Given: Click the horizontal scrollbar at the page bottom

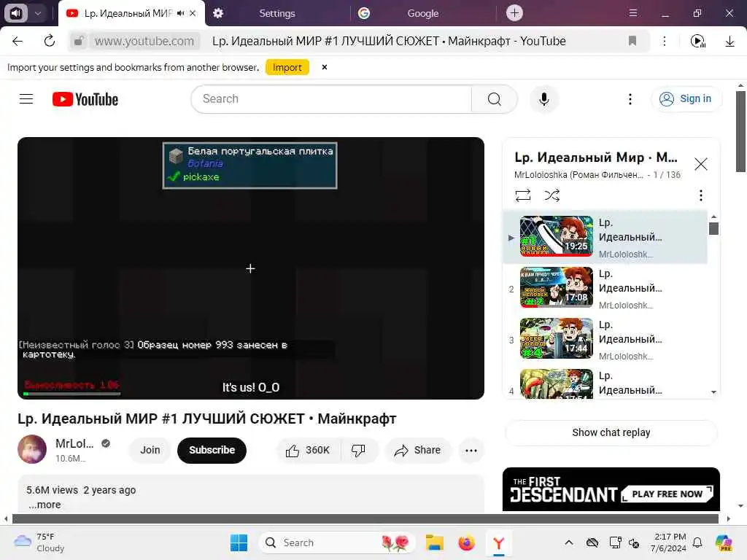Looking at the screenshot, I should click(x=365, y=518).
